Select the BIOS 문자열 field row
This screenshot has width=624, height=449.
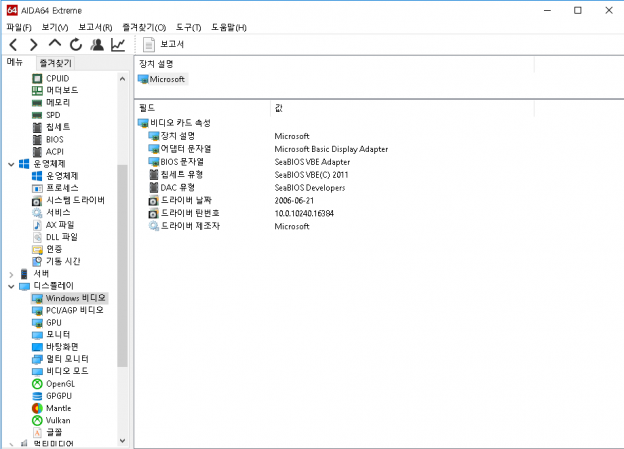click(176, 162)
